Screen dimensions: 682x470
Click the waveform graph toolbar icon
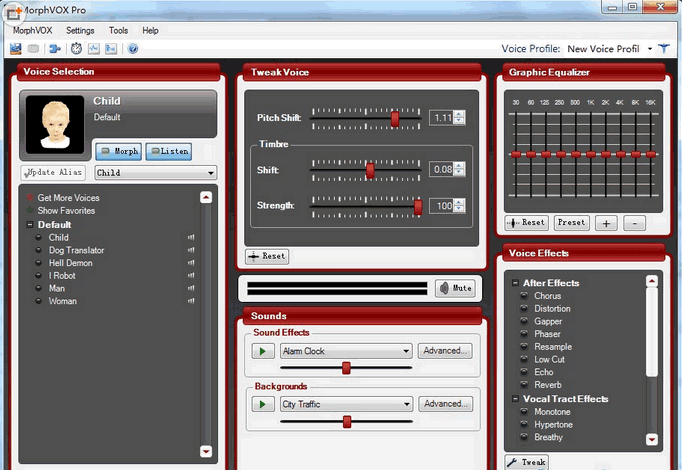94,49
